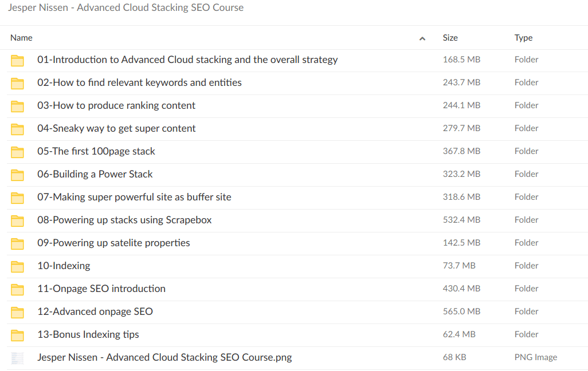Image resolution: width=588 pixels, height=371 pixels.
Task: Click the folder icon for 01-Introduction folder
Action: click(17, 60)
